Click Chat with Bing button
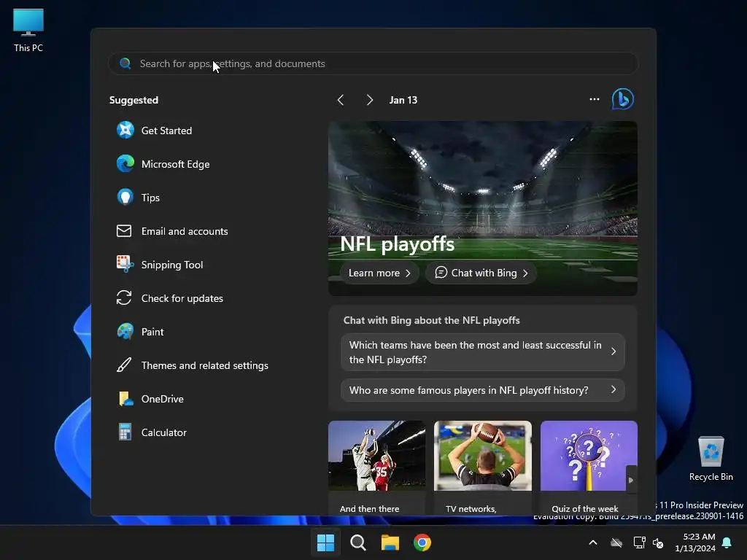Screen dimensions: 747x560 (x=481, y=273)
